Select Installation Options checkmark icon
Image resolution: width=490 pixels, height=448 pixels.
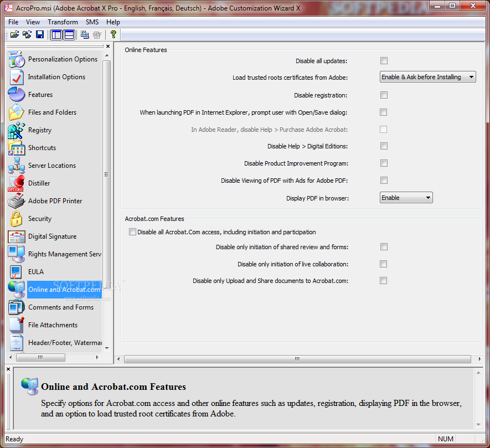17,77
